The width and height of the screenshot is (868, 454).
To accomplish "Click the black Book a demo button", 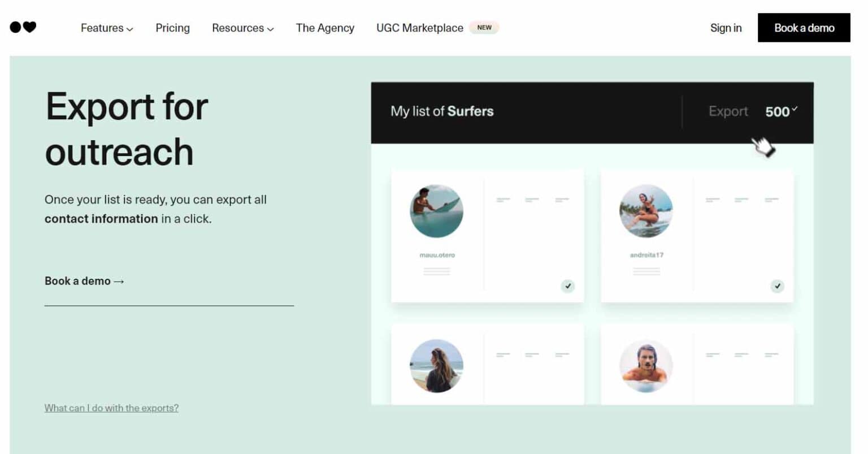I will coord(804,28).
